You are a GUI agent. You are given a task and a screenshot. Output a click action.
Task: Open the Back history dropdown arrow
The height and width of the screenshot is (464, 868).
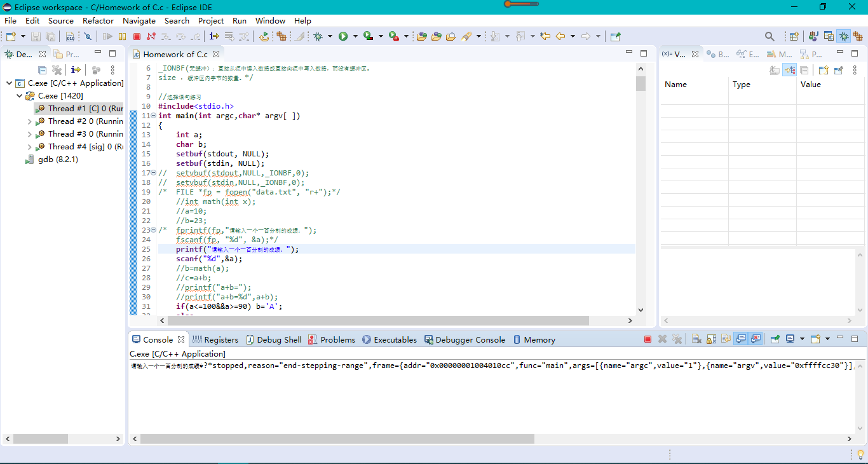coord(573,36)
